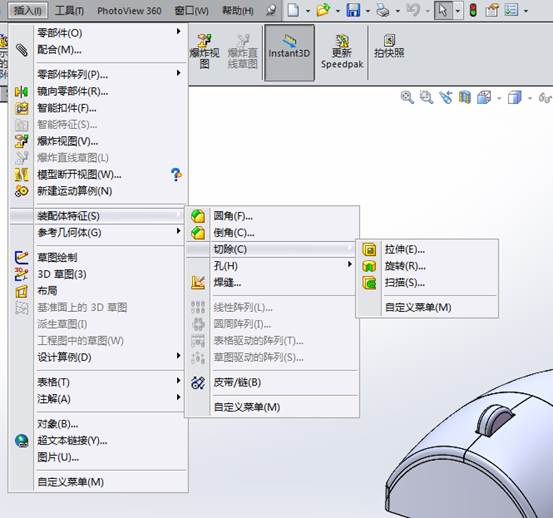Click the Undo arrow icon

[413, 10]
